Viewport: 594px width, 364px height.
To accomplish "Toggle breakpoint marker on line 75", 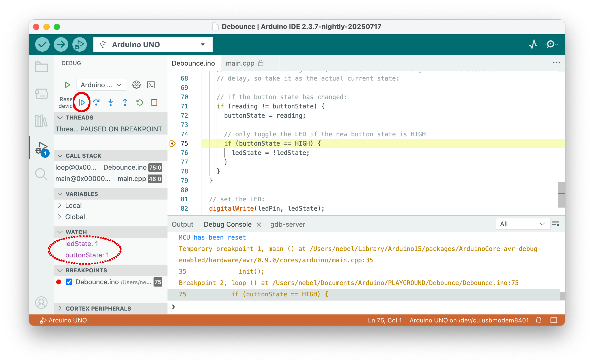I will click(x=172, y=144).
